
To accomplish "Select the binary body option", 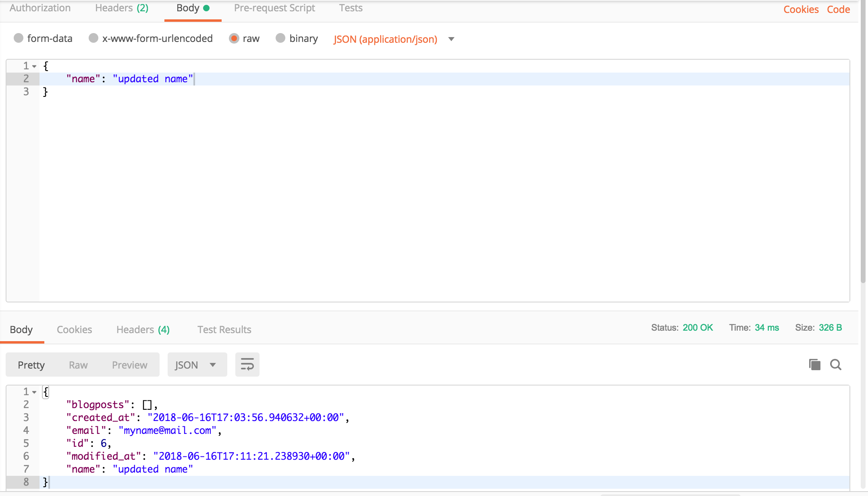I will tap(280, 38).
